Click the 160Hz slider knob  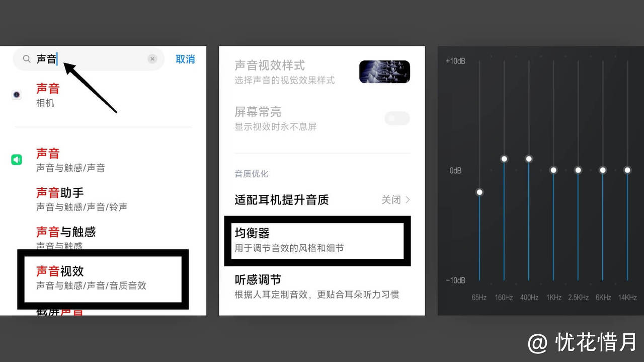click(x=504, y=159)
